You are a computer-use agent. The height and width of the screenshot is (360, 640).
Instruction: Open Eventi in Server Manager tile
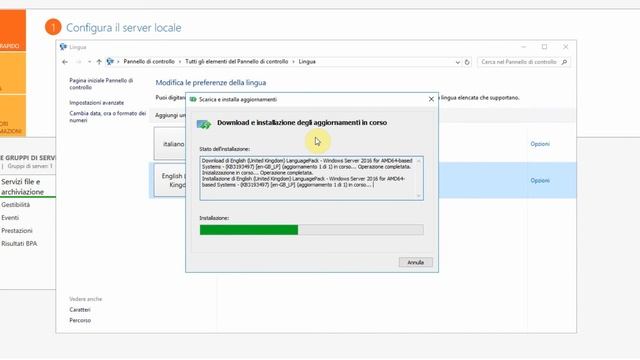click(x=10, y=218)
